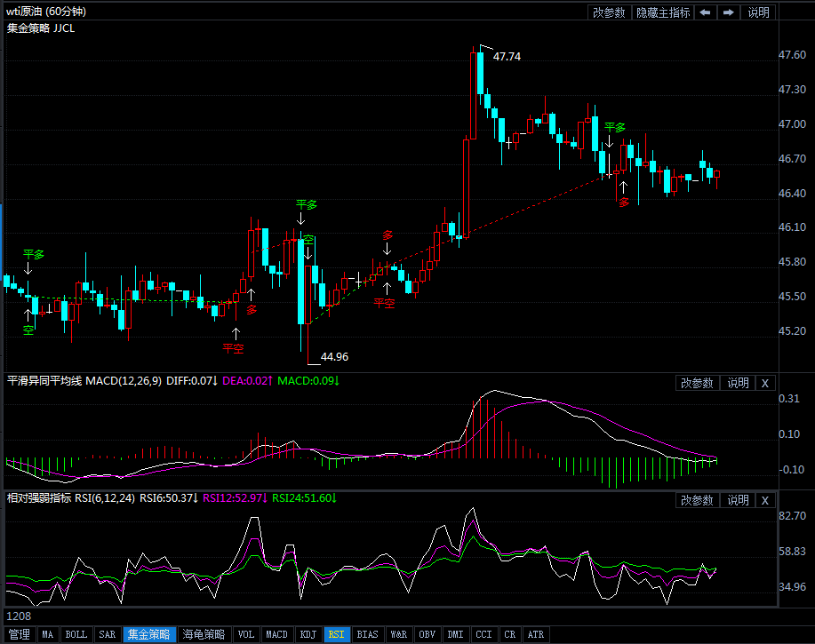Open 改参数 in the MACD panel
Image resolution: width=815 pixels, height=644 pixels.
pyautogui.click(x=697, y=383)
